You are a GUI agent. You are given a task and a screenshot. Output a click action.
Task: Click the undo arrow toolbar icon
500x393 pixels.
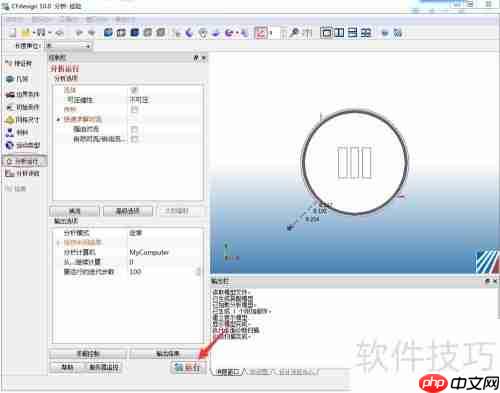[x=79, y=33]
